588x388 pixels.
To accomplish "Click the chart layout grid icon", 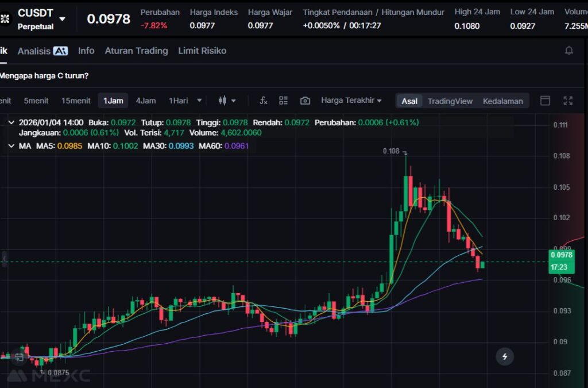I will click(x=283, y=101).
